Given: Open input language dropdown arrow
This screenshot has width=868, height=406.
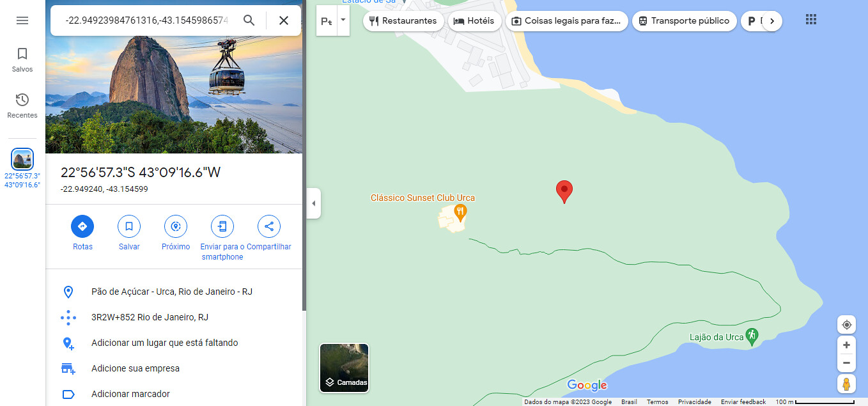Looking at the screenshot, I should (x=343, y=20).
